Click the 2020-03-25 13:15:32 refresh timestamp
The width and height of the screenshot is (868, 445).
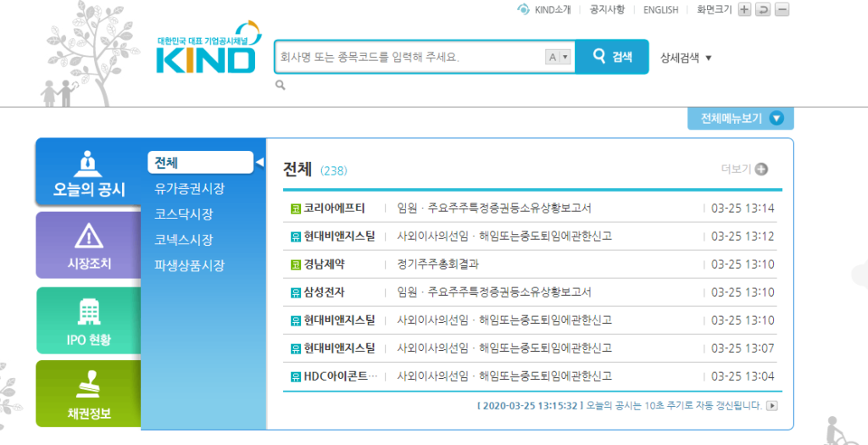click(531, 406)
